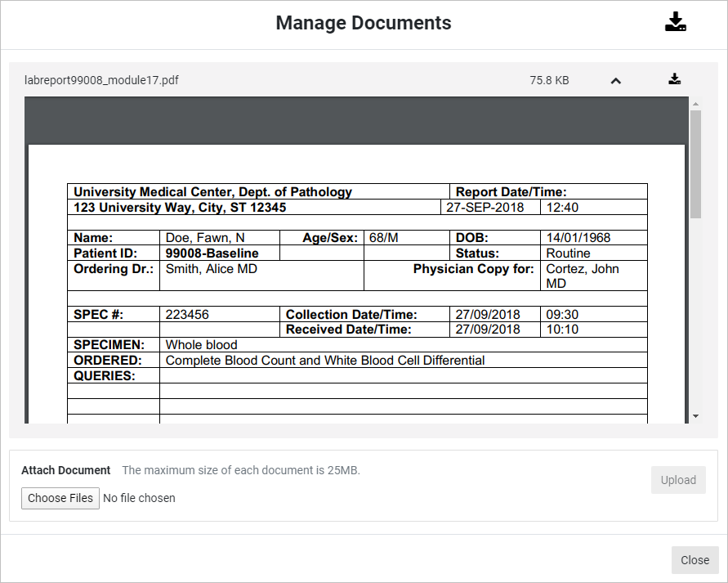This screenshot has width=728, height=583.
Task: Click the Upload button
Action: (x=678, y=480)
